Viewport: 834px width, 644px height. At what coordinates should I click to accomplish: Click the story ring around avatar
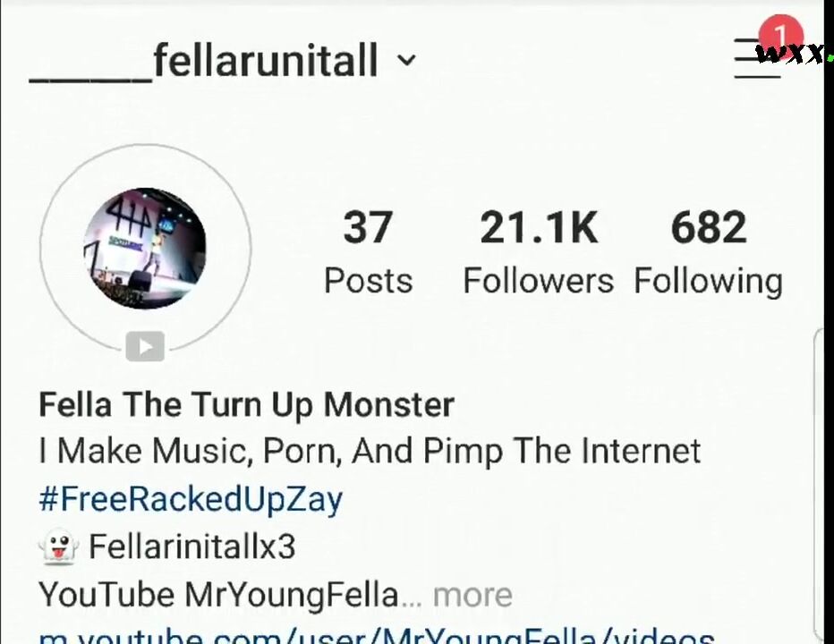(145, 249)
